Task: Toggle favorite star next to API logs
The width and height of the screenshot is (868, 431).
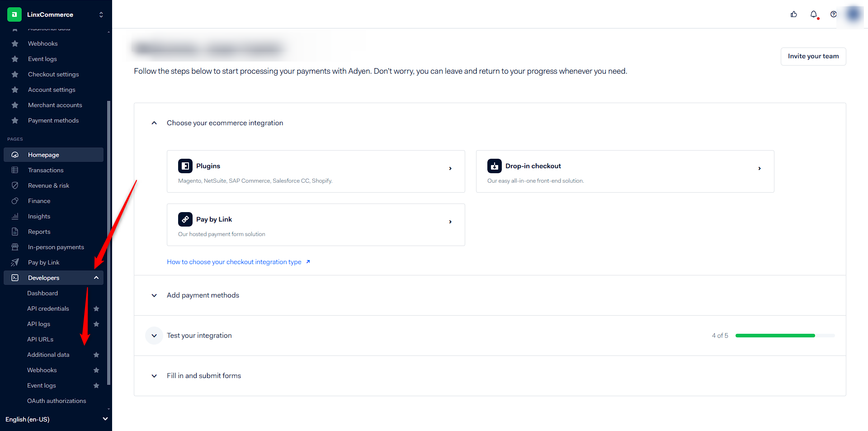Action: (96, 324)
